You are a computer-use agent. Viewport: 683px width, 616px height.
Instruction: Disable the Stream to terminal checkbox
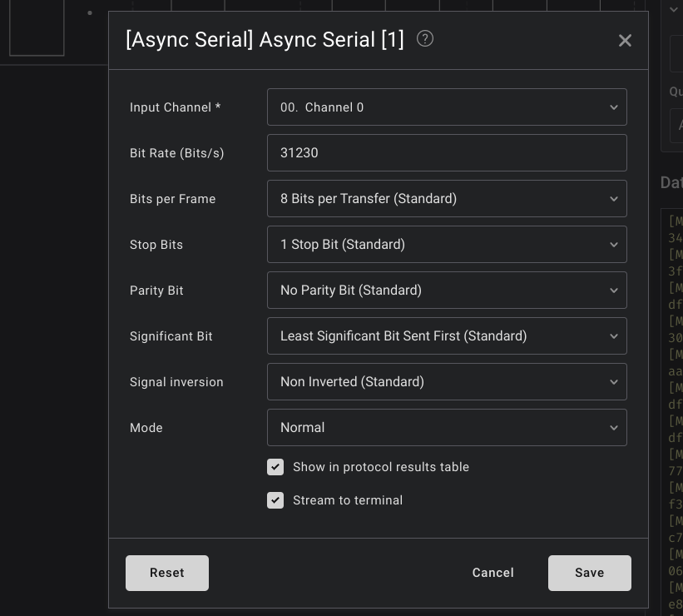coord(275,500)
